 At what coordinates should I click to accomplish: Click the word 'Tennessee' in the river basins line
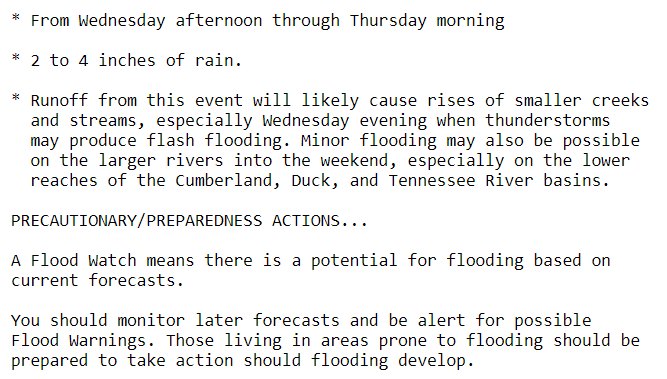pos(432,181)
